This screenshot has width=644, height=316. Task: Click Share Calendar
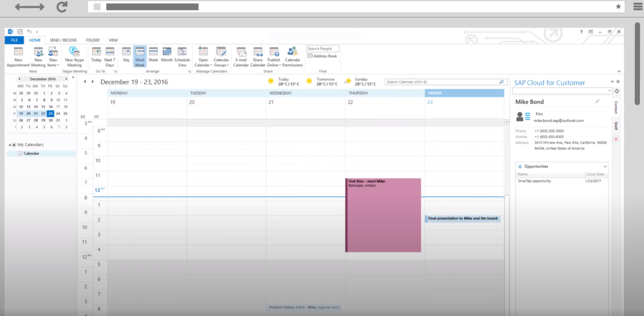(258, 56)
